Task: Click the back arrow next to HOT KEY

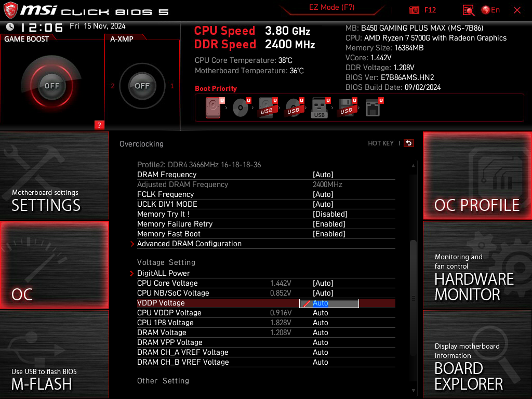Action: pyautogui.click(x=409, y=143)
